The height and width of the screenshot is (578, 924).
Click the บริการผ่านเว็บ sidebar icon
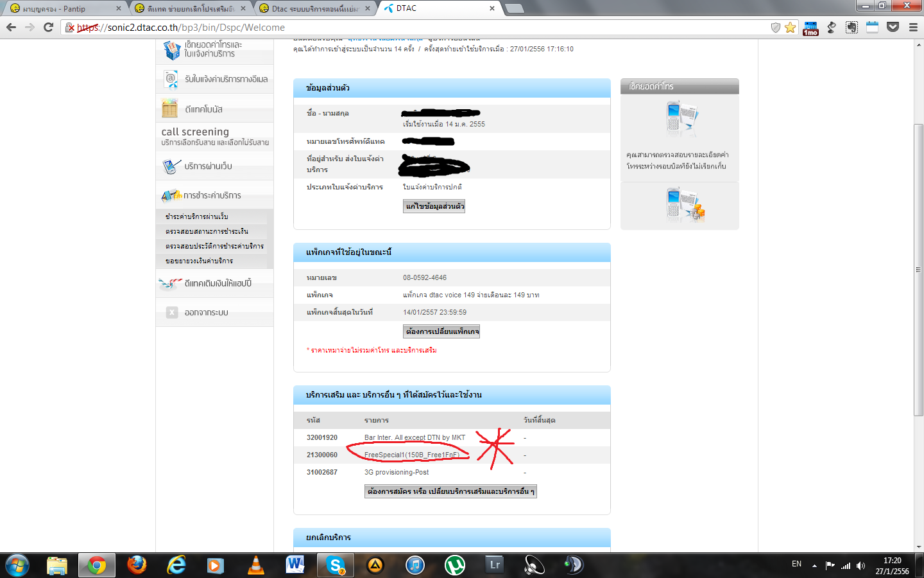tap(171, 166)
